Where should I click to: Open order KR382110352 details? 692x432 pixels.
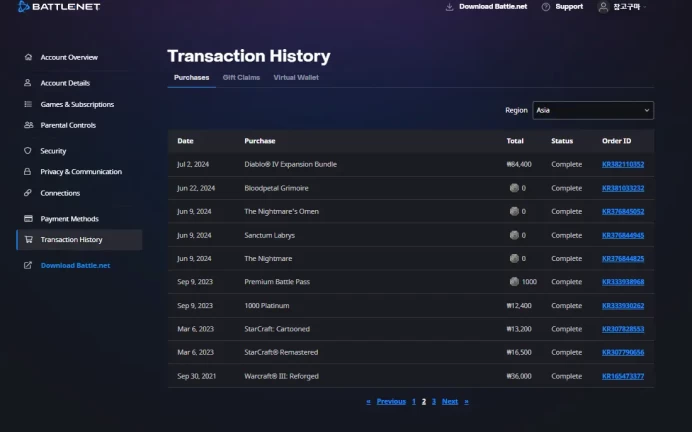pos(623,164)
